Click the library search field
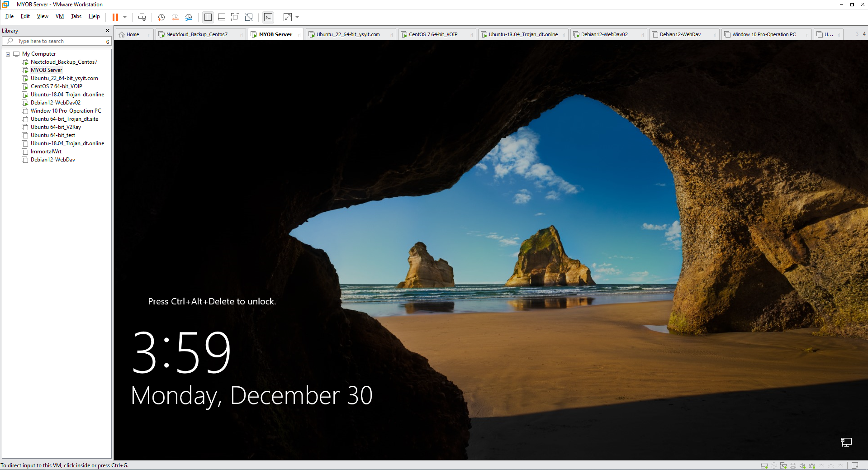This screenshot has width=868, height=470. pos(57,41)
